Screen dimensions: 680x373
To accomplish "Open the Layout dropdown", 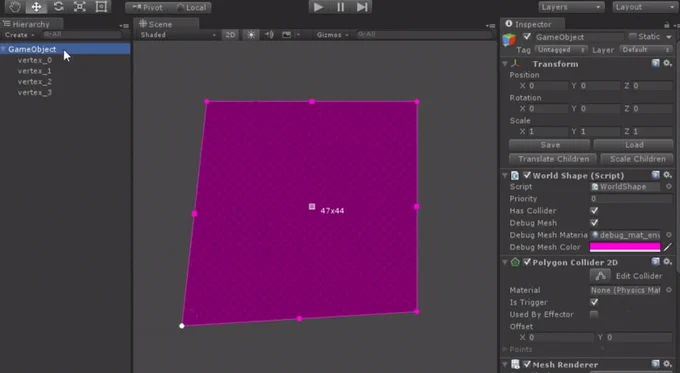I will click(x=645, y=7).
